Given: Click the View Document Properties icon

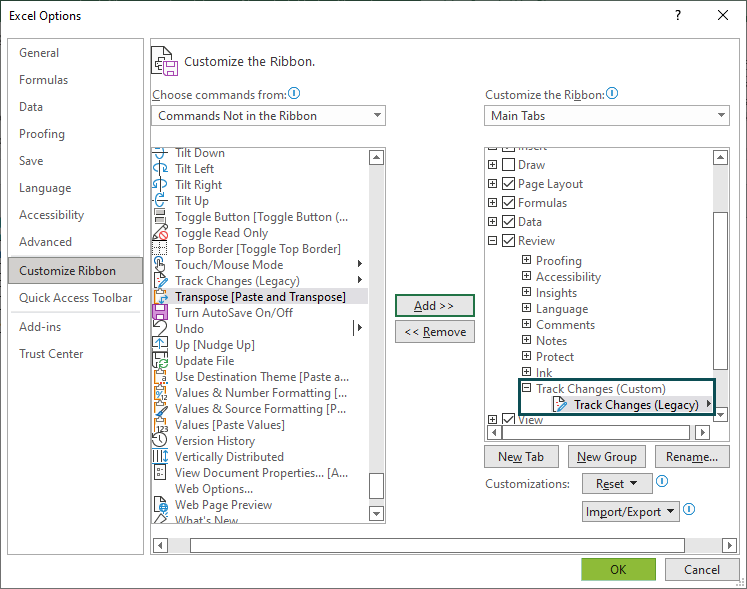Looking at the screenshot, I should click(x=160, y=473).
